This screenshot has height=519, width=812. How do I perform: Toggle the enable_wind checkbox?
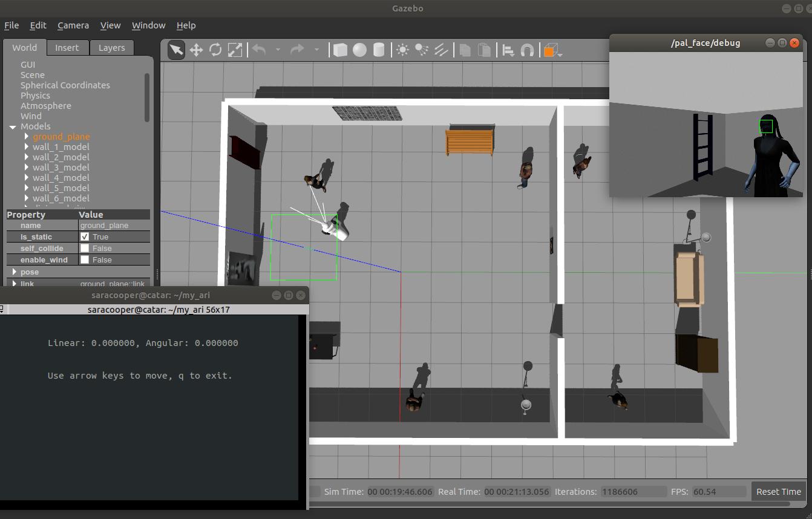[x=85, y=260]
